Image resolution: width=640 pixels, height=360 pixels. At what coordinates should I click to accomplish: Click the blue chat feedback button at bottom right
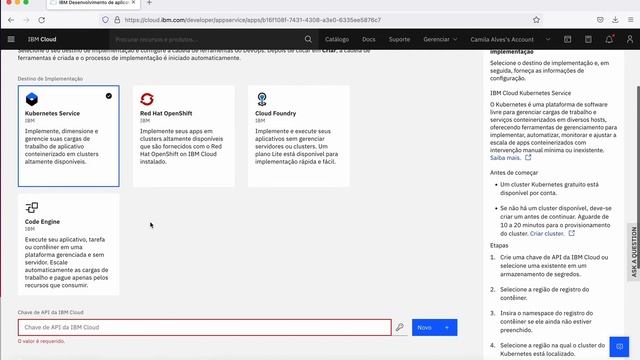point(619,347)
